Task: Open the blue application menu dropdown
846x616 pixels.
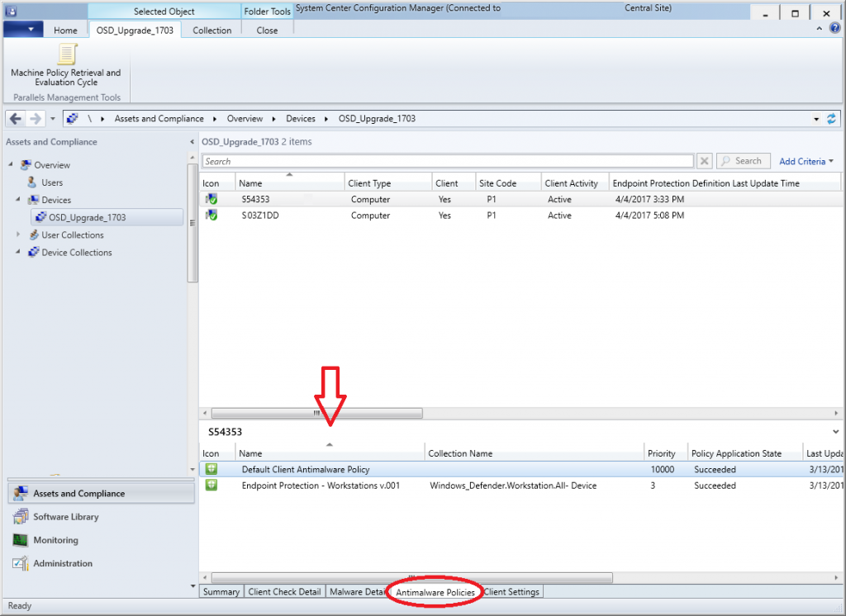Action: pyautogui.click(x=22, y=29)
